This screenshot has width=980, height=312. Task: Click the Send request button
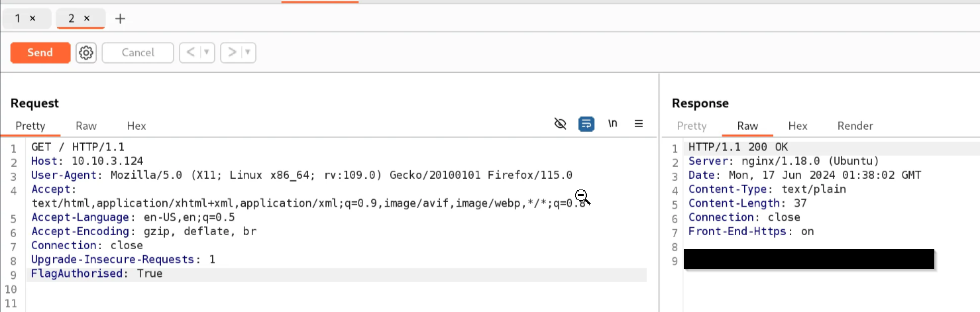click(x=40, y=52)
